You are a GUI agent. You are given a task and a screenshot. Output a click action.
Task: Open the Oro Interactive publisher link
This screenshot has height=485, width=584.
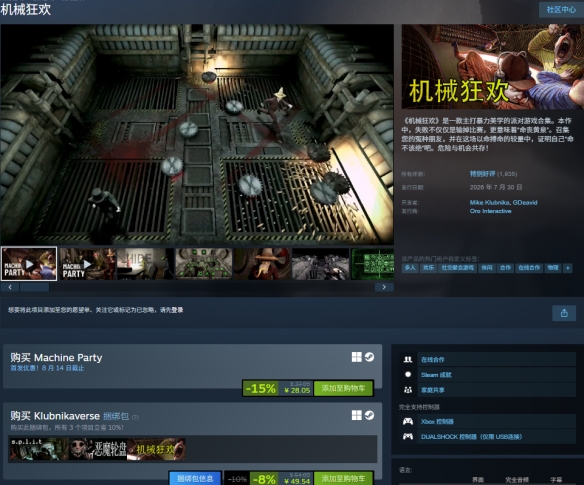coord(491,211)
